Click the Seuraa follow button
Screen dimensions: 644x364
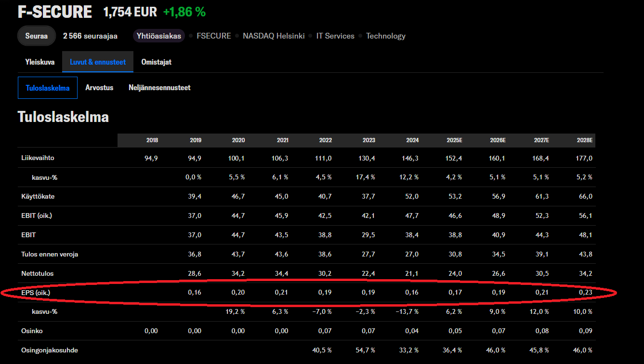click(x=37, y=36)
